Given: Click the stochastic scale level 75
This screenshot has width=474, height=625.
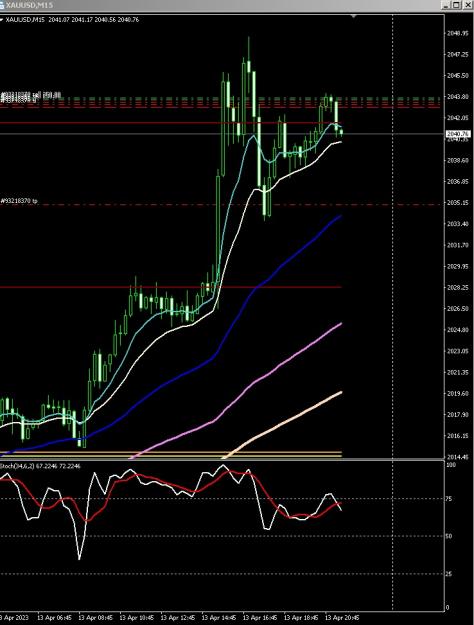Looking at the screenshot, I should click(449, 499).
